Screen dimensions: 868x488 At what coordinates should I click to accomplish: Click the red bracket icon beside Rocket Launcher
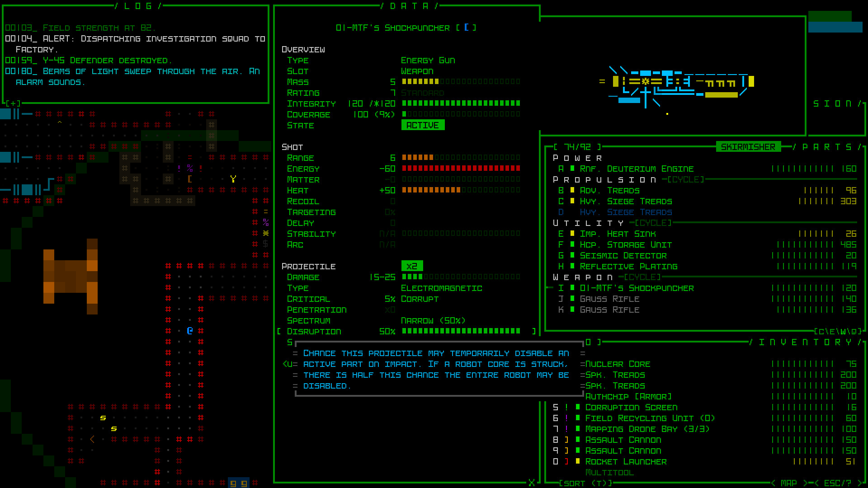tap(567, 461)
